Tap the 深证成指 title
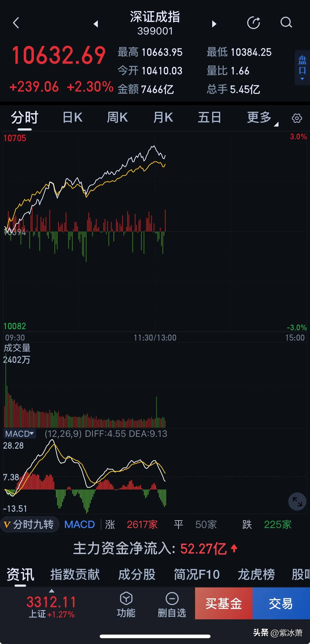 [x=155, y=17]
